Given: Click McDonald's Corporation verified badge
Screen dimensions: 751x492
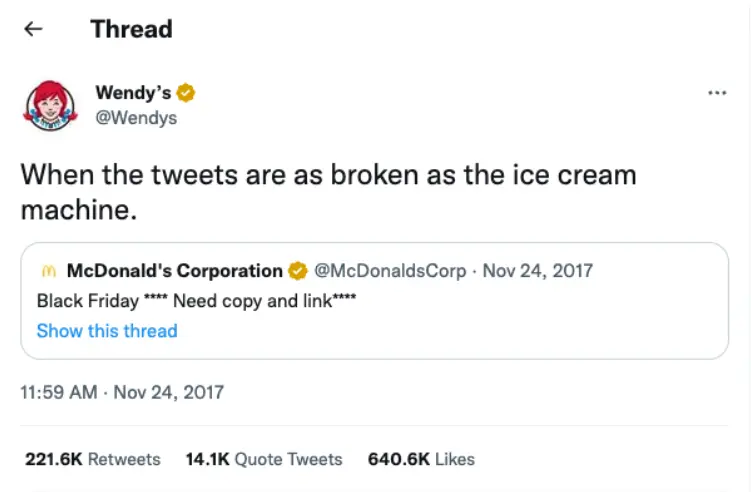Looking at the screenshot, I should tap(297, 271).
